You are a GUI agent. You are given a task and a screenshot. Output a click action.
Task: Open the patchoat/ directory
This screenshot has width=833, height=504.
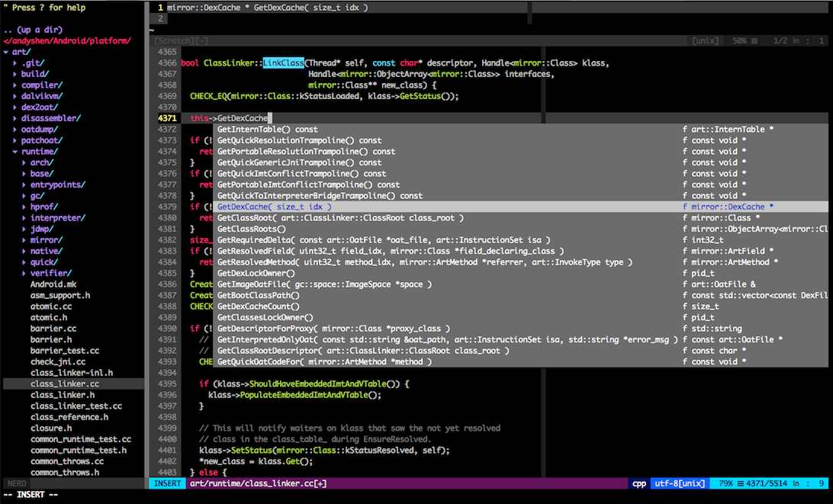click(42, 141)
